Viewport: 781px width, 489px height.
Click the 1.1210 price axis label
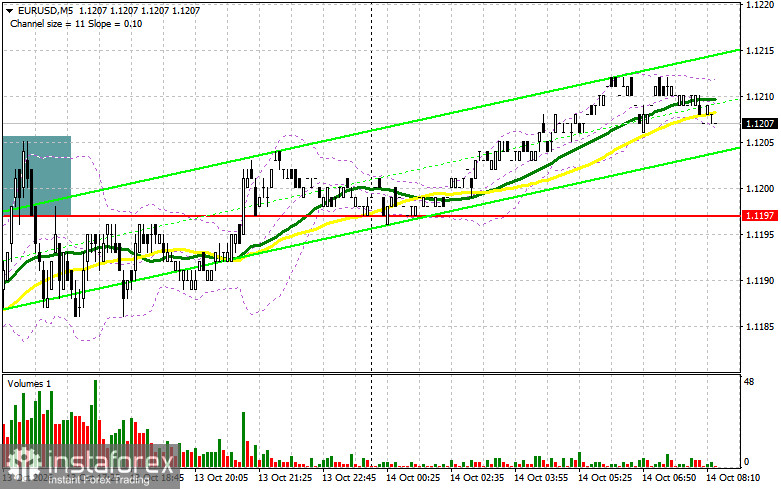point(760,97)
